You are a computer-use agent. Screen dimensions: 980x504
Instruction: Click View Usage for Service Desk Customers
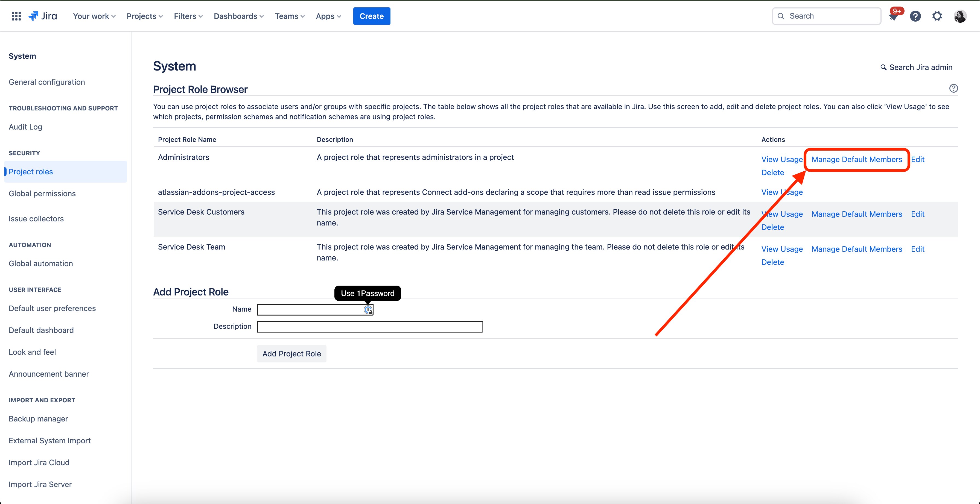tap(782, 214)
